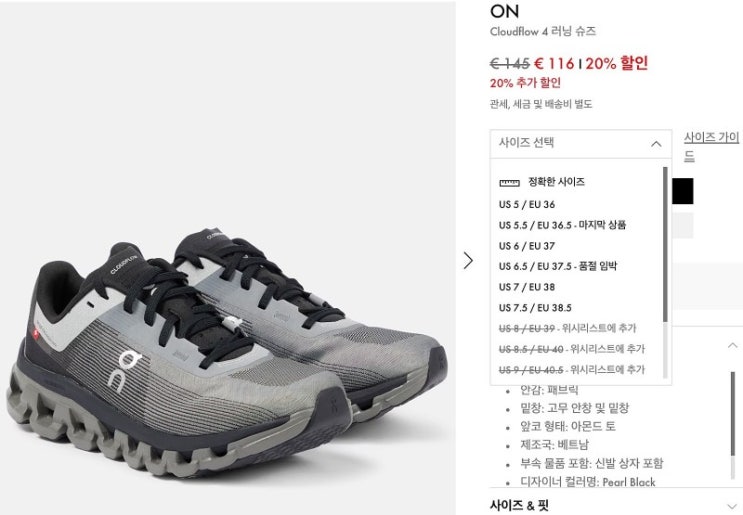Screen dimensions: 743x515
Task: Click the black button behind the size dropdown
Action: pos(683,191)
